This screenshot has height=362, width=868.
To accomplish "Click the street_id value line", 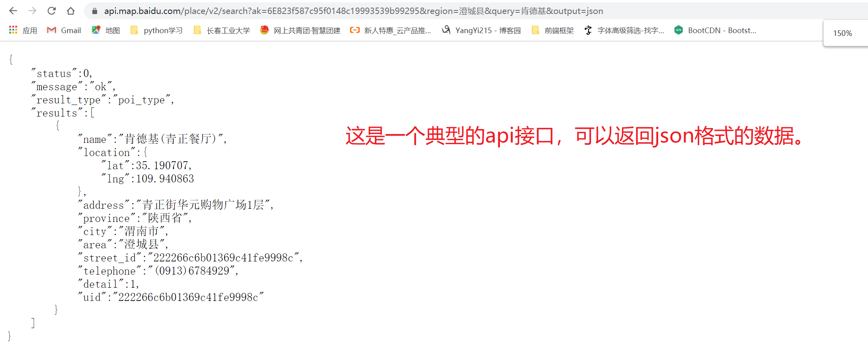I will pos(190,257).
